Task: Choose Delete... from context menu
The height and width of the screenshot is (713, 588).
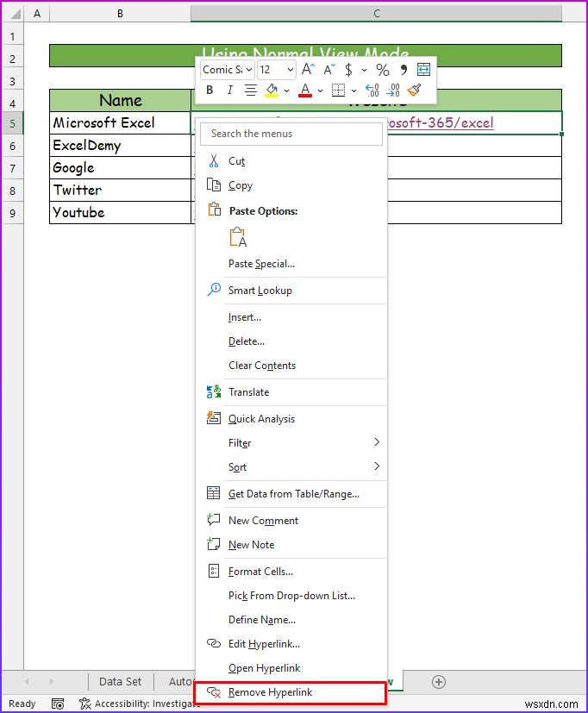Action: pyautogui.click(x=291, y=341)
